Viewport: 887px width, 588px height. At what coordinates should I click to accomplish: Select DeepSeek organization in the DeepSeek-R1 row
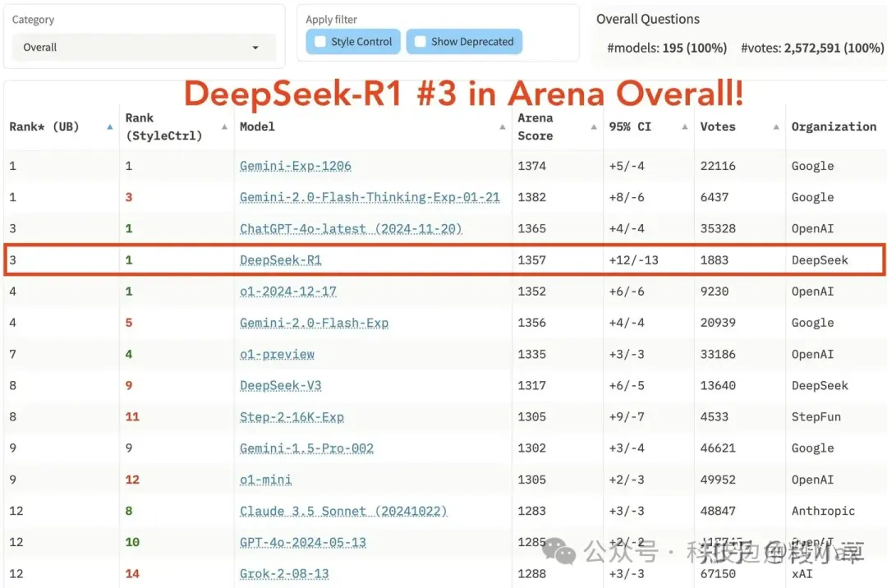click(820, 260)
